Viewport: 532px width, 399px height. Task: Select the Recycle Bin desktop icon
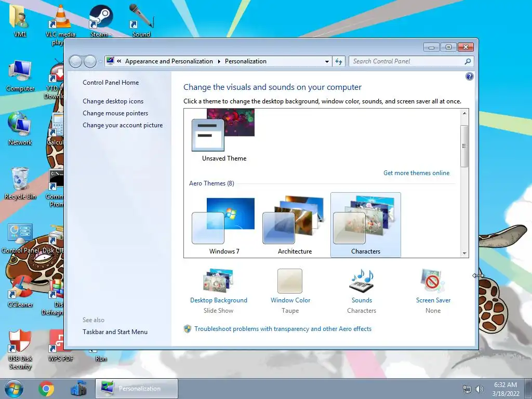pos(20,183)
